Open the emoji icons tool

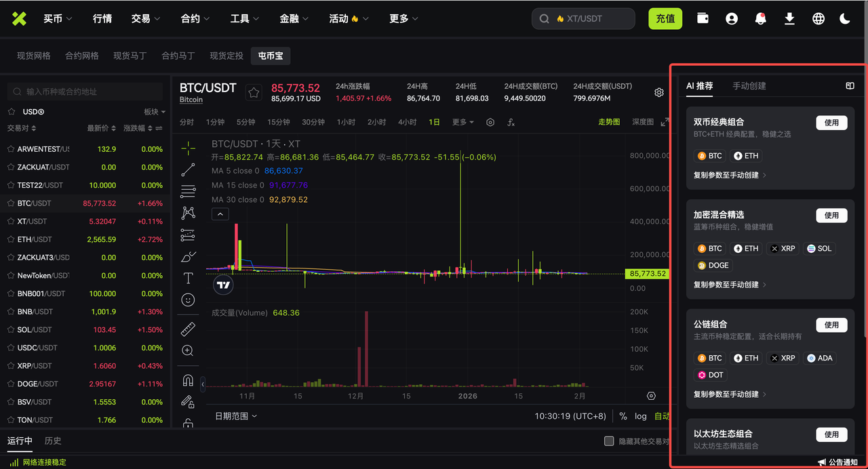[188, 300]
